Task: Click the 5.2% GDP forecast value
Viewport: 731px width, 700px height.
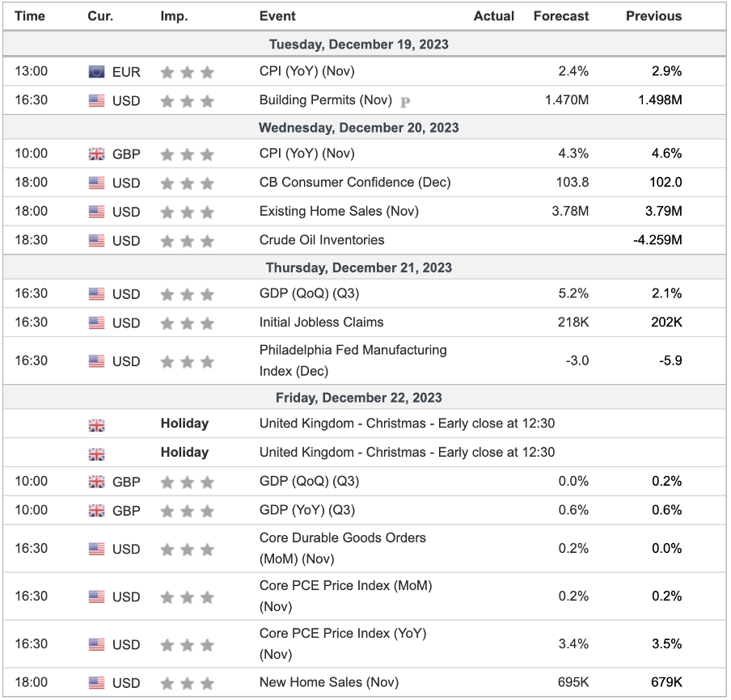Action: point(573,293)
